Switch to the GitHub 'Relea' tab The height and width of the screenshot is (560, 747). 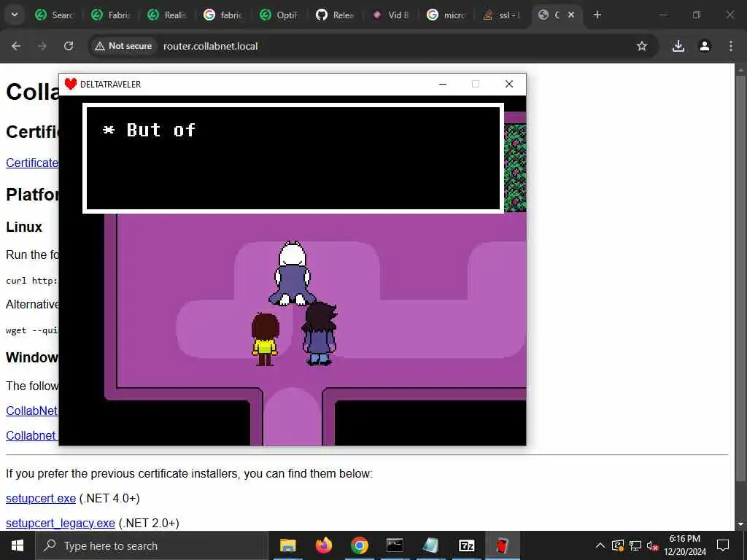(336, 15)
